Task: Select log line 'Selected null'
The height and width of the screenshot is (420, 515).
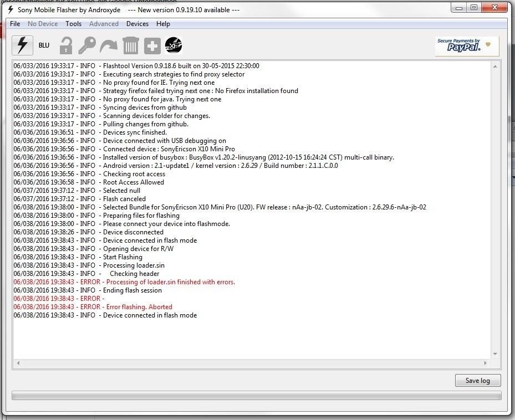Action: pos(77,191)
